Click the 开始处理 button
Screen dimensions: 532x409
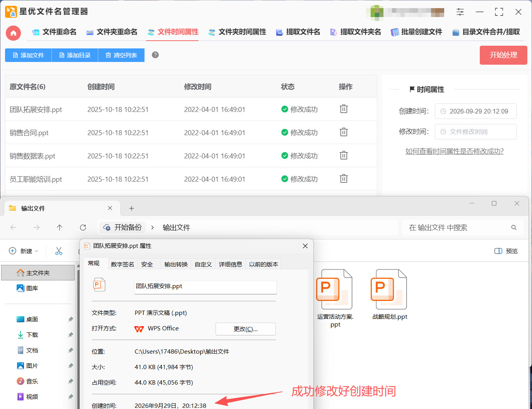(503, 55)
